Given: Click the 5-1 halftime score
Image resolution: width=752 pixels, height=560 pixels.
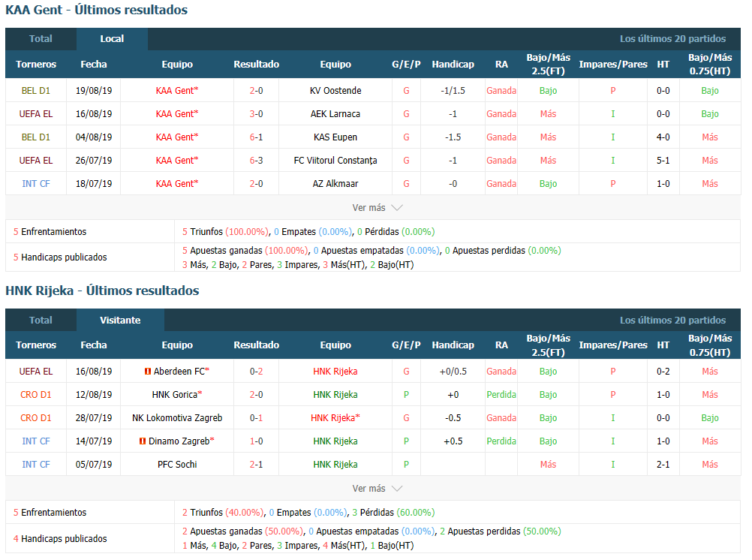Looking at the screenshot, I should pos(663,161).
